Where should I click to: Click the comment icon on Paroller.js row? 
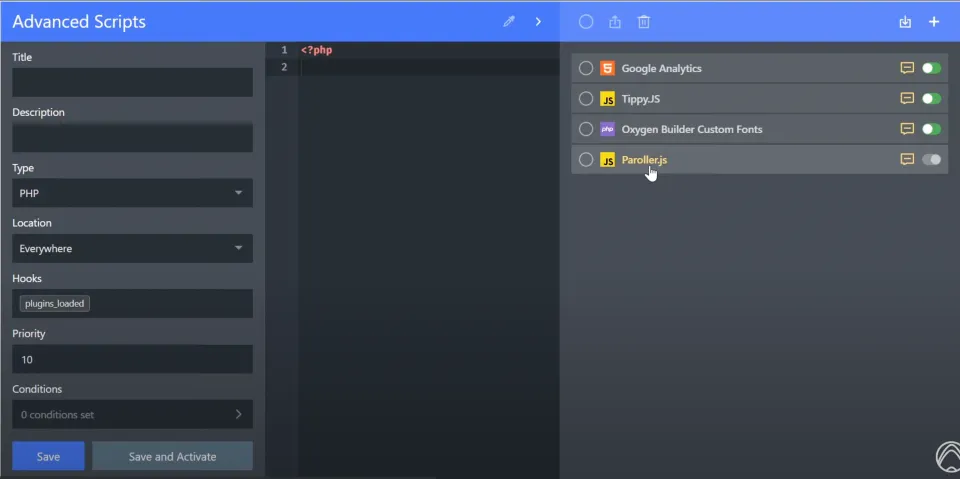(907, 159)
